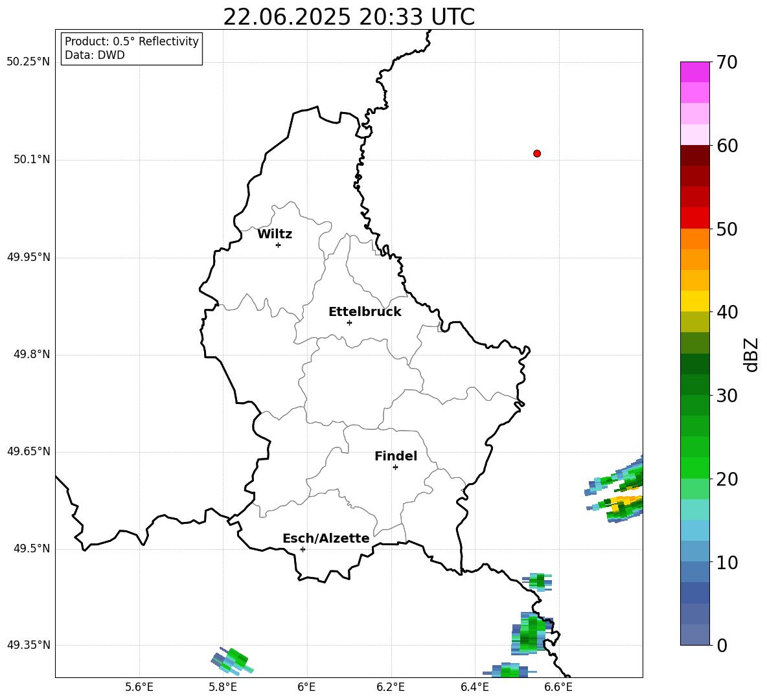This screenshot has height=700, width=767.
Task: Click the 5.6°E longitude label
Action: (139, 688)
